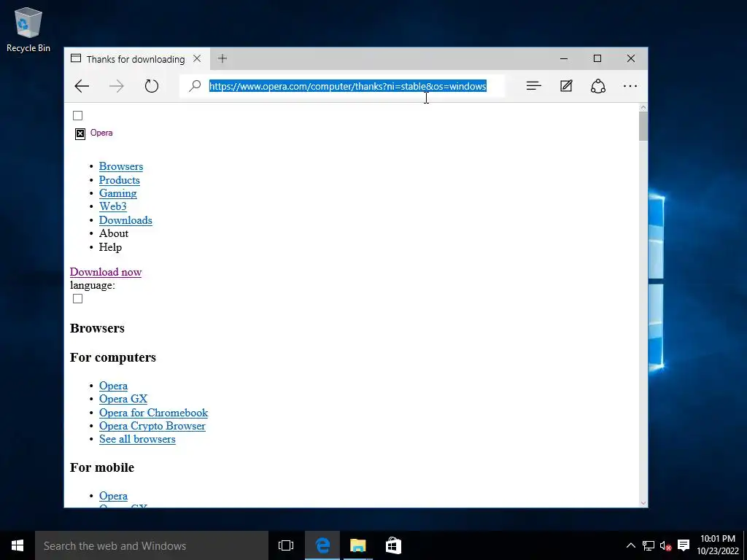Go to the Downloads link

click(x=125, y=220)
